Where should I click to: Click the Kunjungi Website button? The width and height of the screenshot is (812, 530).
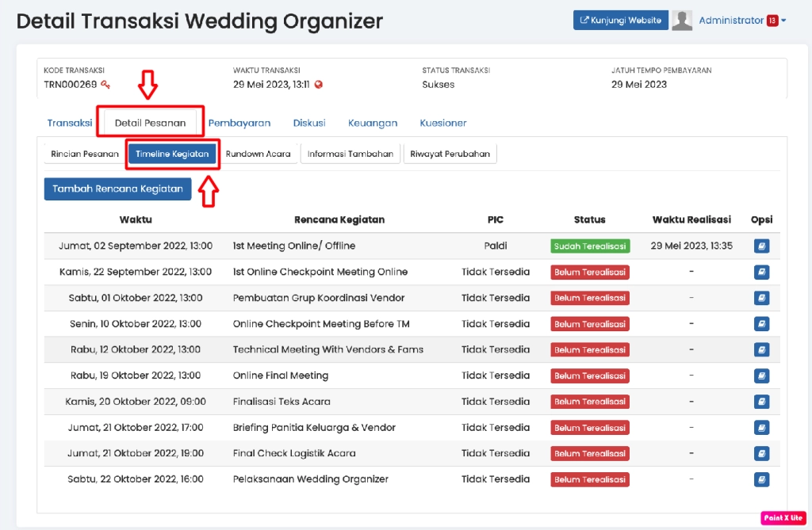coord(621,21)
